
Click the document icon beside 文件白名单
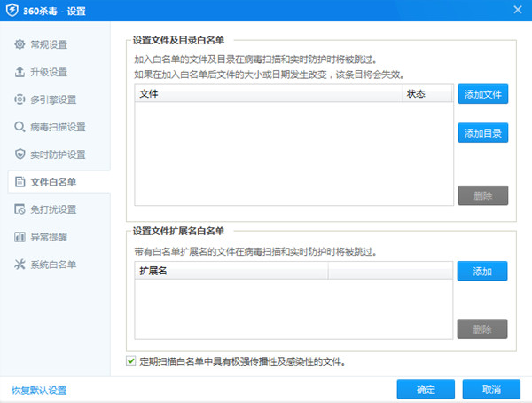(x=20, y=182)
